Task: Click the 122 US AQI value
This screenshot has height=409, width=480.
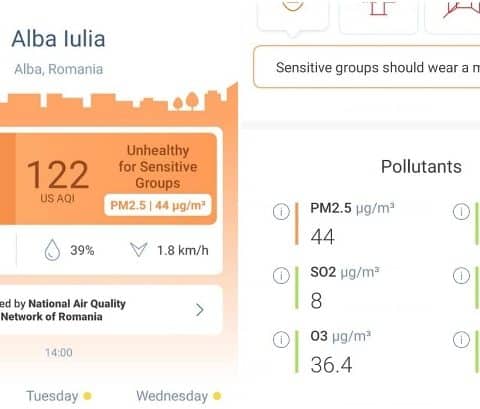Action: point(58,181)
